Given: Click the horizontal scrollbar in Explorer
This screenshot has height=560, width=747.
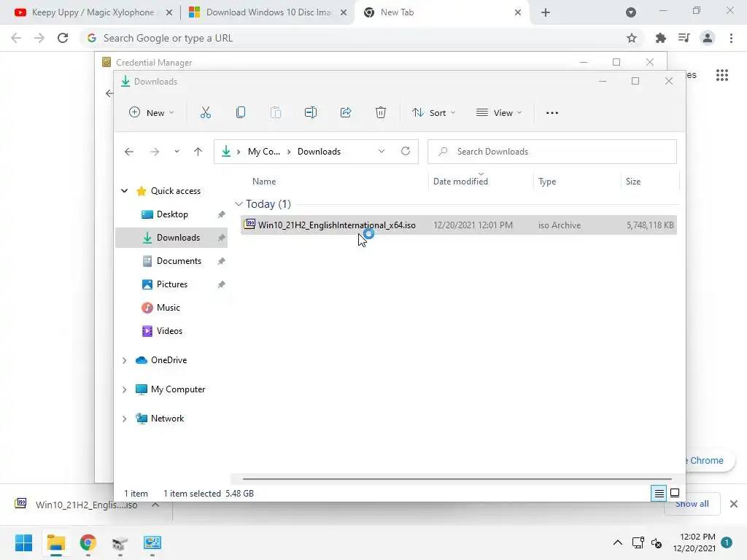Looking at the screenshot, I should click(457, 478).
